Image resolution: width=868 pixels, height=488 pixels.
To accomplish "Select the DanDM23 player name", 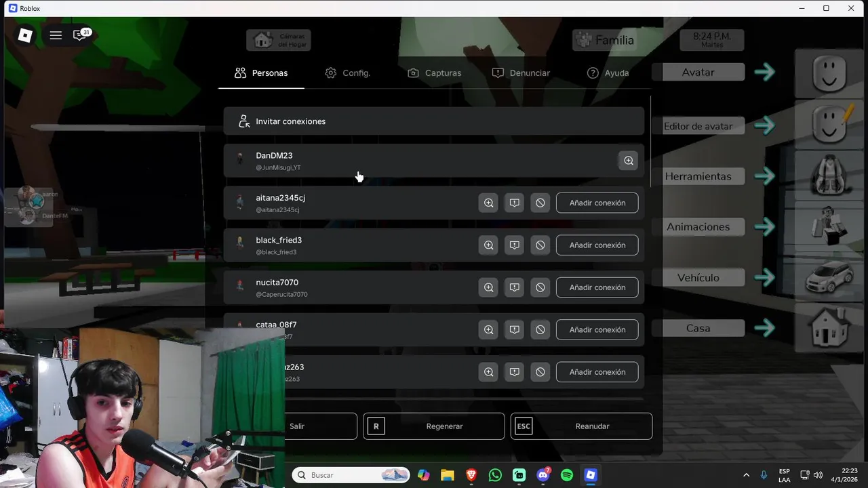I will tap(274, 155).
